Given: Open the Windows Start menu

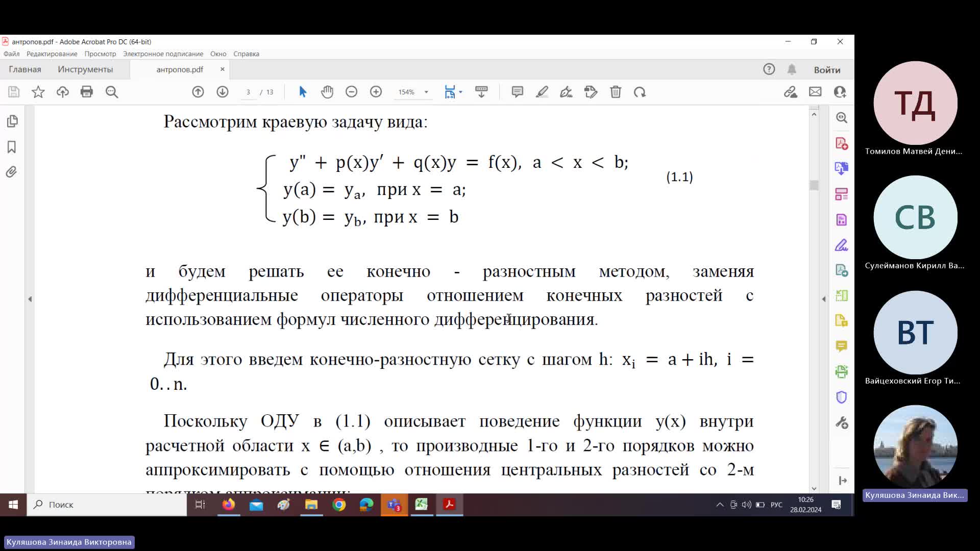Looking at the screenshot, I should 13,505.
